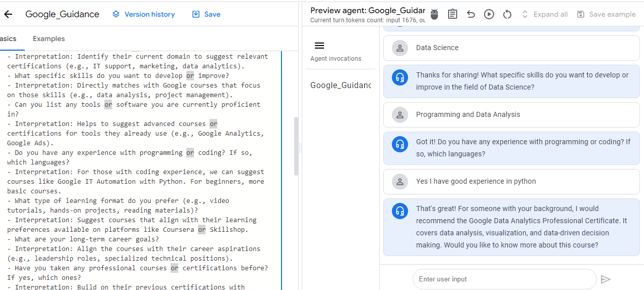644x290 pixels.
Task: Go back using the left arrow icon
Action: [x=8, y=14]
